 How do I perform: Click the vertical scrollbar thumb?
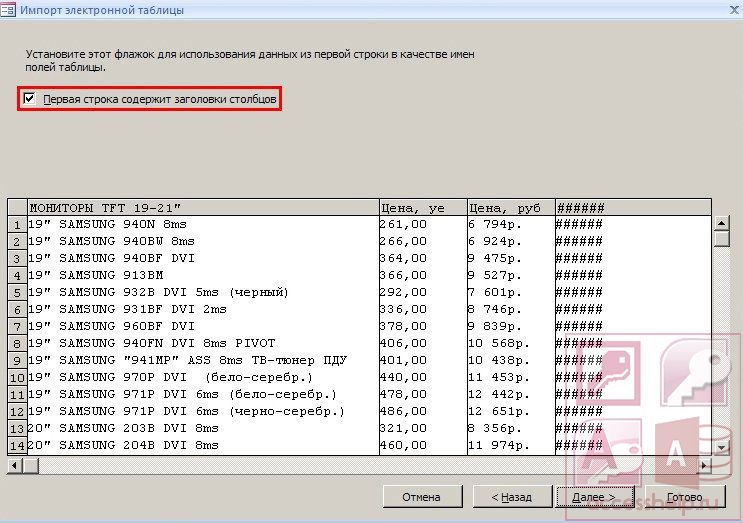click(721, 238)
